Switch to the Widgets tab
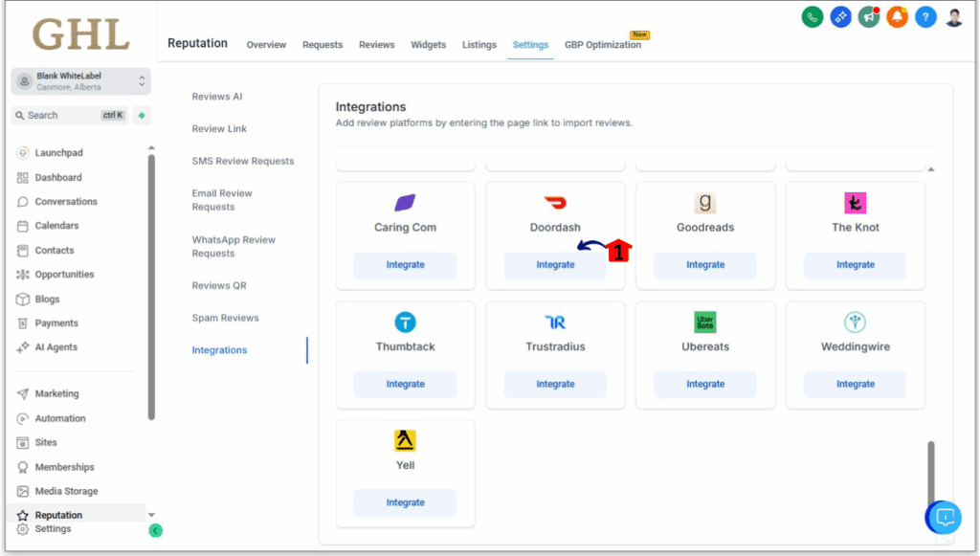The height and width of the screenshot is (556, 980). click(428, 45)
